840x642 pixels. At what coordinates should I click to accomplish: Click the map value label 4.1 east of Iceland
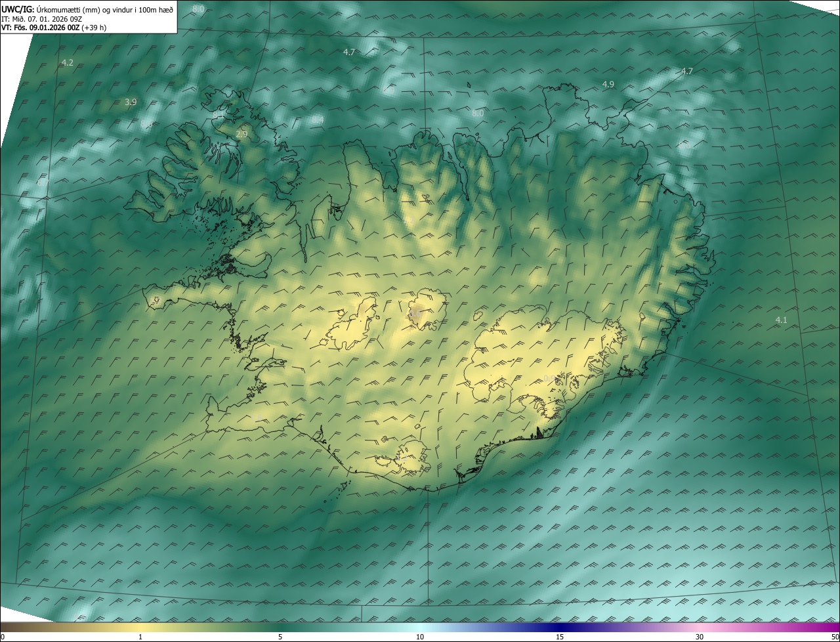point(781,320)
